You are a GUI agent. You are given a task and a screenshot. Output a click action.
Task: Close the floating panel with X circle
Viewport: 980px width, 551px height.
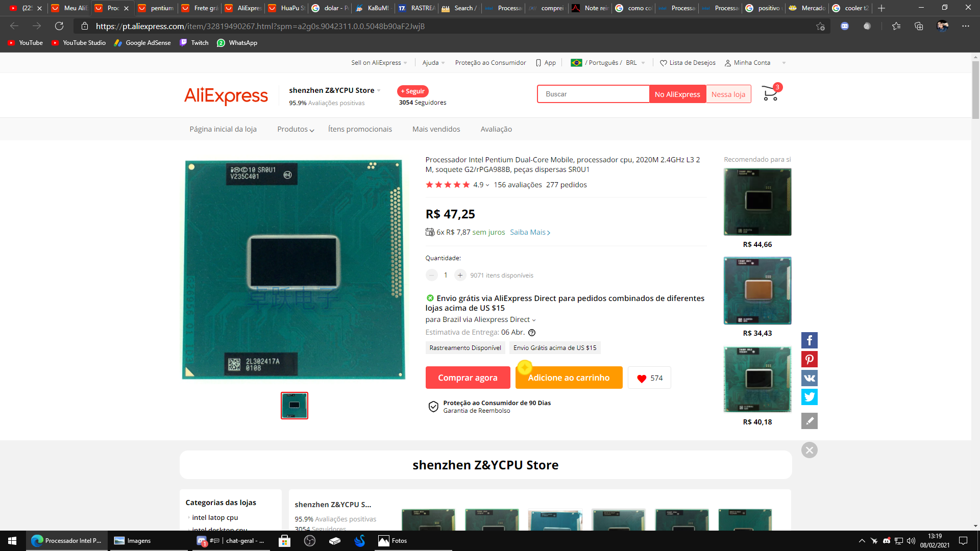(x=810, y=450)
